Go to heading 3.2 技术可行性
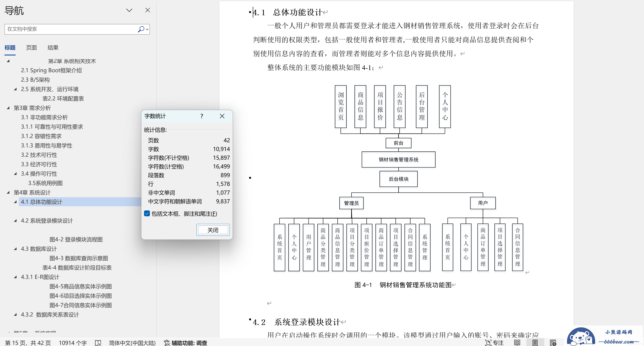 (39, 155)
